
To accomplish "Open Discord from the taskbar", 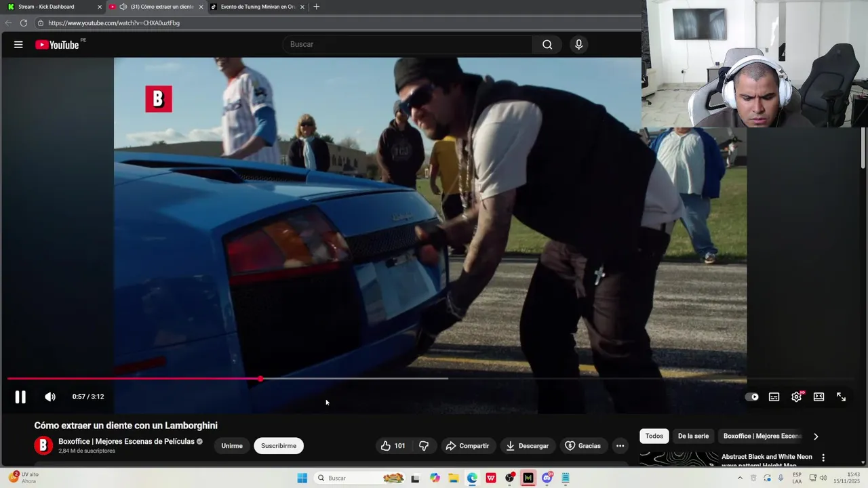I will 547,479.
